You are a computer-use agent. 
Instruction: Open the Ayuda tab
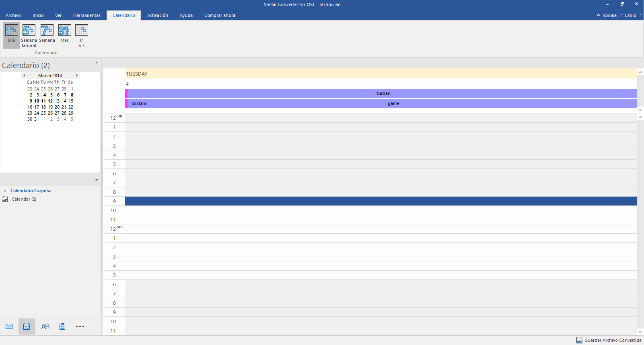[186, 15]
